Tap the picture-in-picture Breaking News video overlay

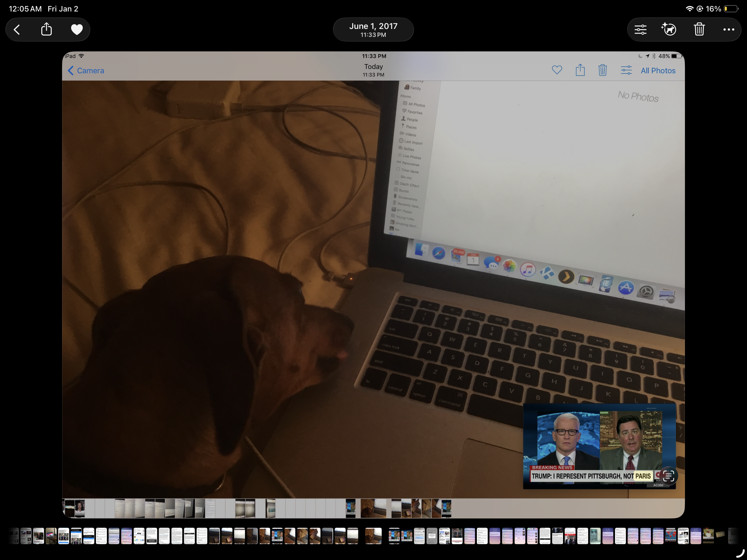pos(594,443)
